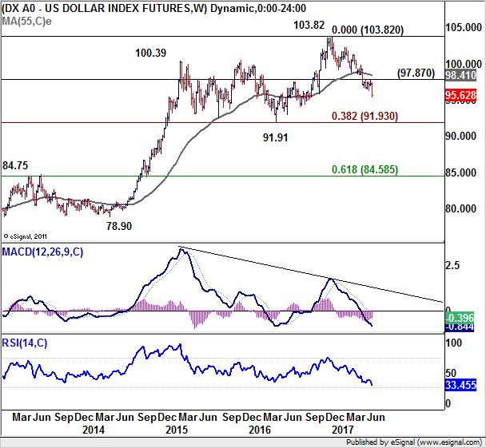The height and width of the screenshot is (448, 486).
Task: Click the red 0.382 Fibonacci horizontal line
Action: (x=223, y=123)
